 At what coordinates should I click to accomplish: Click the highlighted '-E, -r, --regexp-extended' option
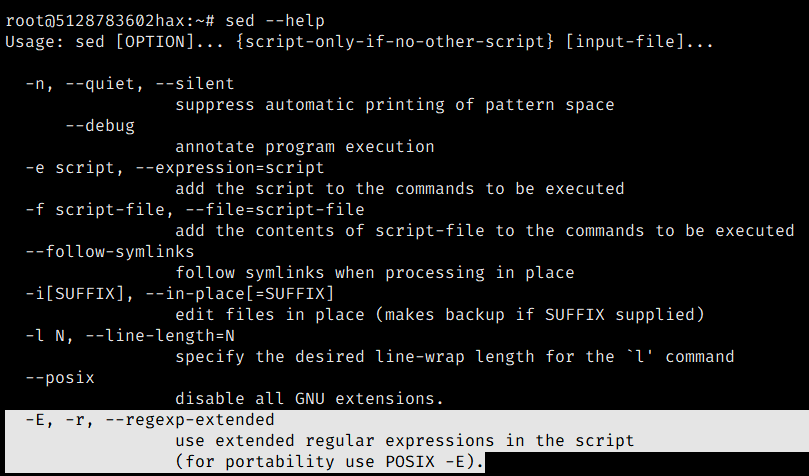tap(150, 420)
